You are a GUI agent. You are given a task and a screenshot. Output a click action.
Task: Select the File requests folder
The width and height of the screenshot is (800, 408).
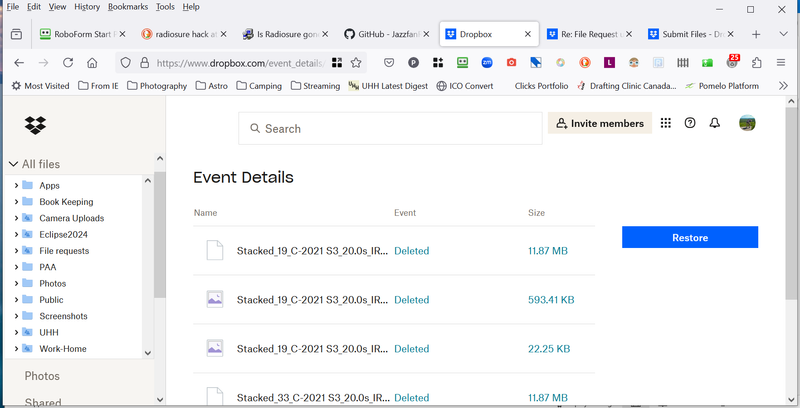[x=64, y=251]
